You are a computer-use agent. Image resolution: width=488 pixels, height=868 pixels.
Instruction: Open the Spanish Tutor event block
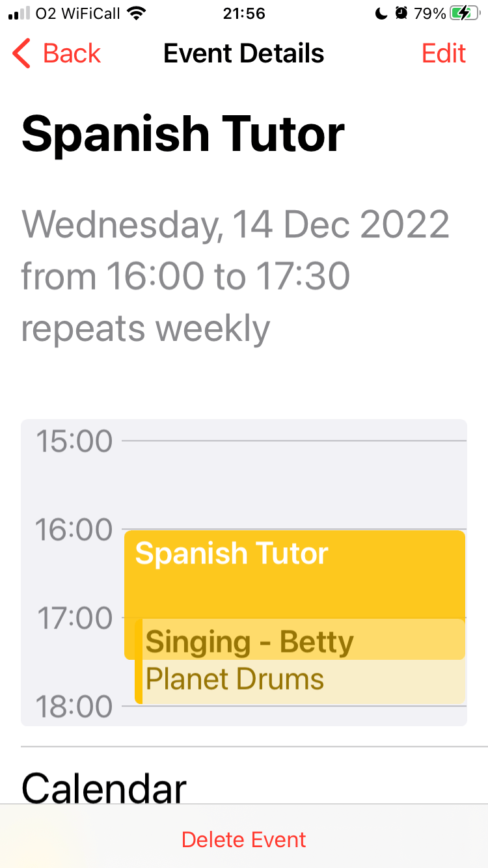point(294,573)
